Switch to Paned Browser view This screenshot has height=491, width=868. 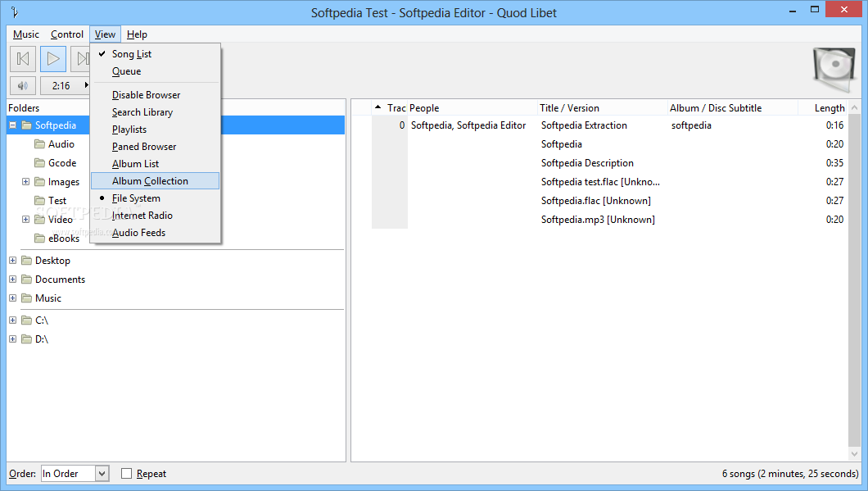[155, 147]
